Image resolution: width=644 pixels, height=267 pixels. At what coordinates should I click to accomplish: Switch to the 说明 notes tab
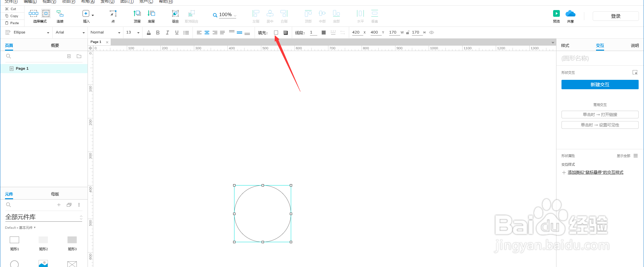pyautogui.click(x=635, y=45)
